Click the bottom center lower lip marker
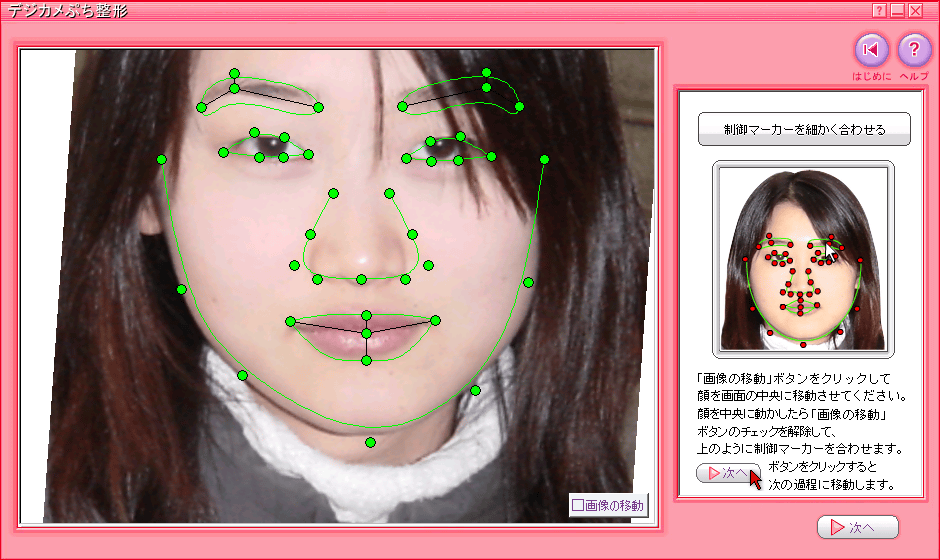Image resolution: width=940 pixels, height=560 pixels. [x=367, y=360]
